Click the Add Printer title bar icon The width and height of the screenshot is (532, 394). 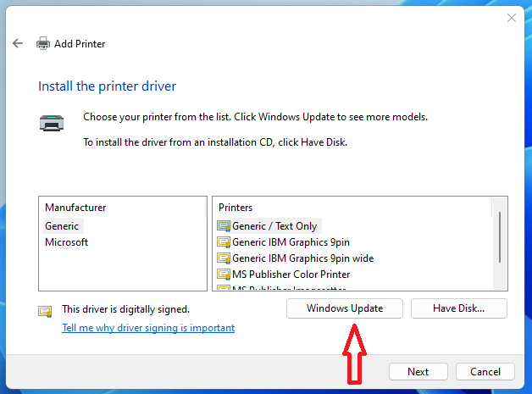pyautogui.click(x=42, y=43)
